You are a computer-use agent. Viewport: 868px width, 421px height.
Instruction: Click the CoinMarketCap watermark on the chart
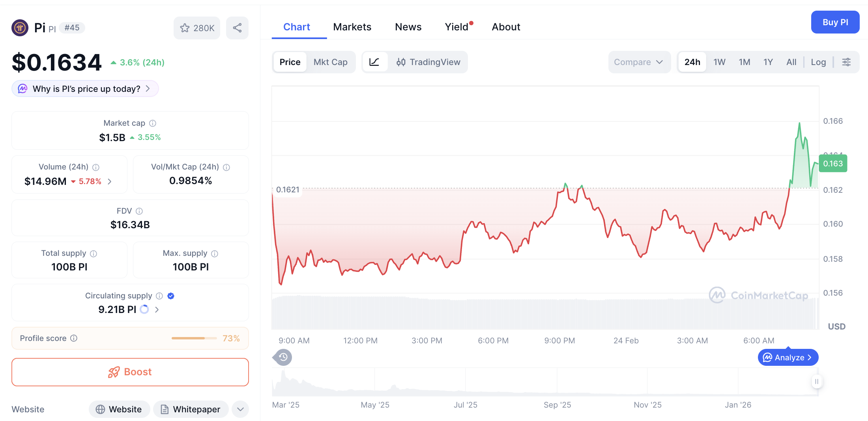click(x=758, y=295)
